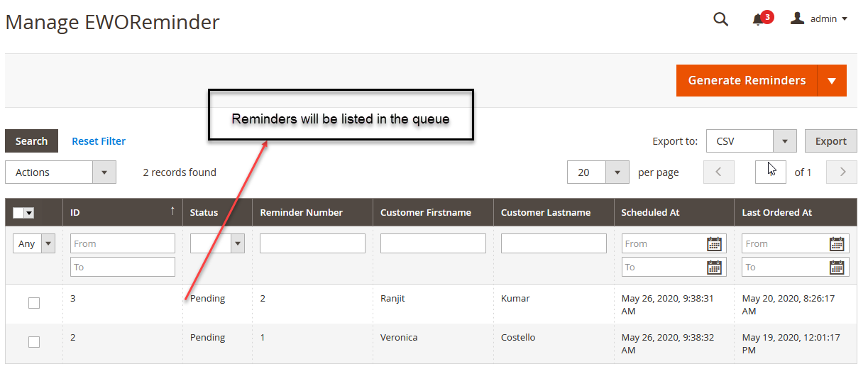Viewport: 868px width, 391px height.
Task: Expand the Generate Reminders arrow dropdown
Action: click(832, 80)
